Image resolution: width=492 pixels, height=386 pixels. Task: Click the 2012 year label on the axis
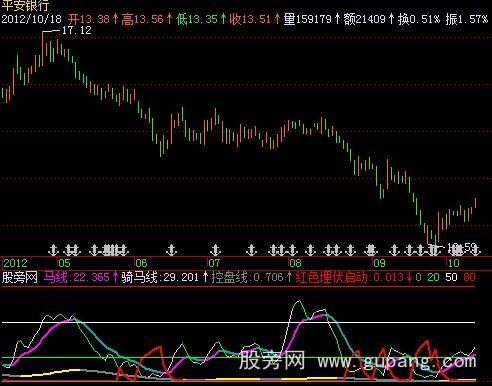point(15,263)
